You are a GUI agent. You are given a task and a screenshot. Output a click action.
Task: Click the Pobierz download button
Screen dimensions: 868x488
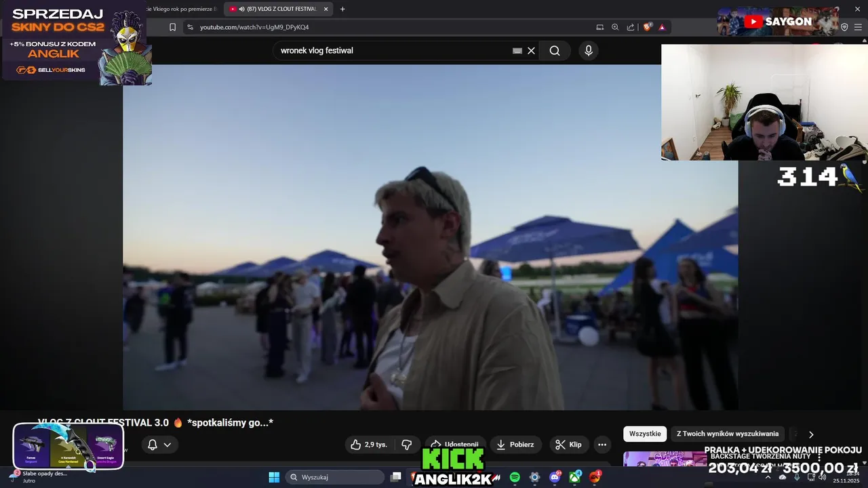[x=515, y=445]
